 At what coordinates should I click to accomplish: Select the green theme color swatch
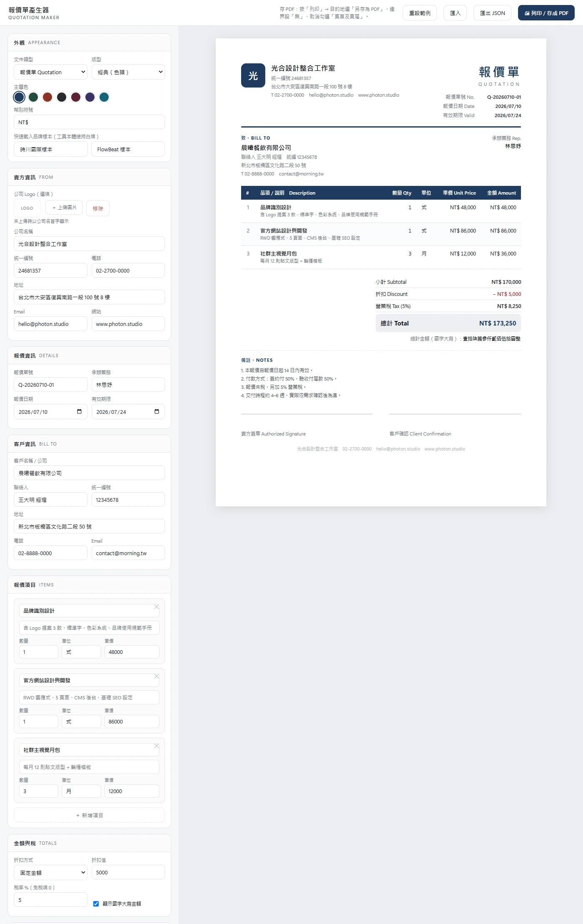tap(33, 97)
